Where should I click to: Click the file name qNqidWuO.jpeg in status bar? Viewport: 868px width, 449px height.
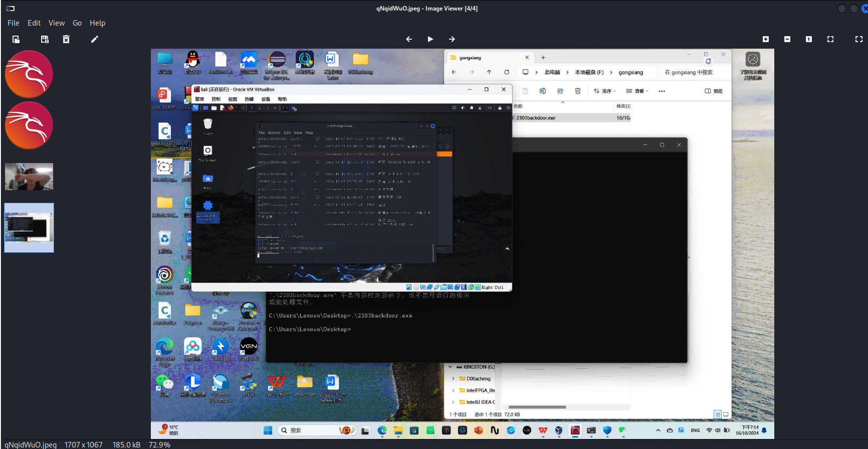(x=31, y=444)
